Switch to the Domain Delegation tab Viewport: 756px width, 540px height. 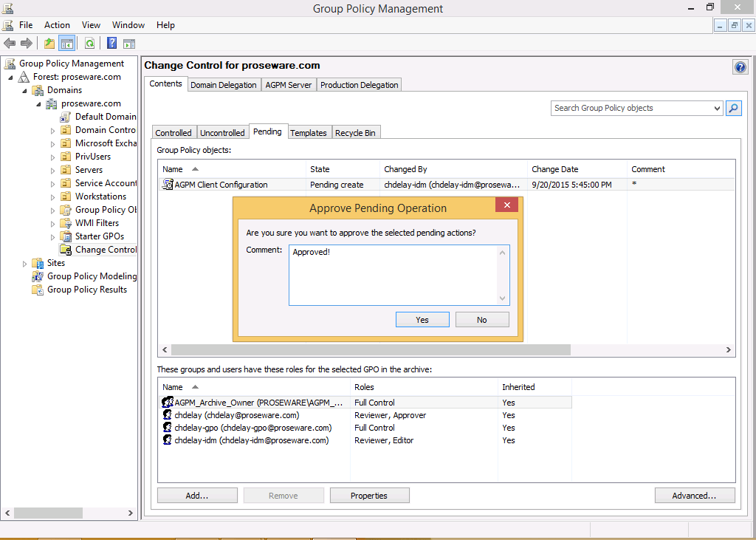pyautogui.click(x=223, y=85)
